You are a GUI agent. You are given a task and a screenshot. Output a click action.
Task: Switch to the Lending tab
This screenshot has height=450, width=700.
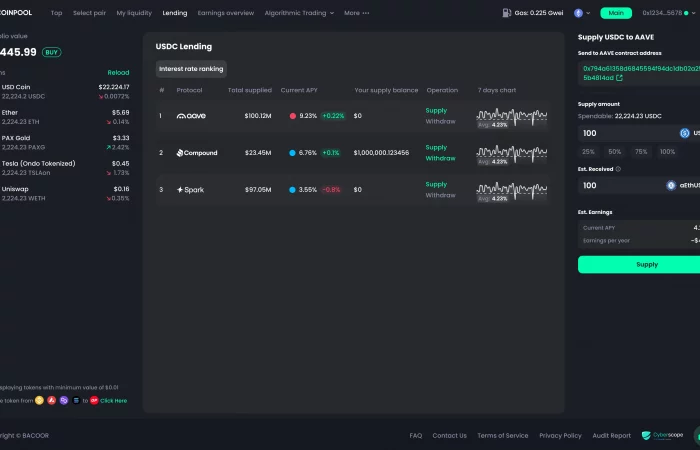175,13
